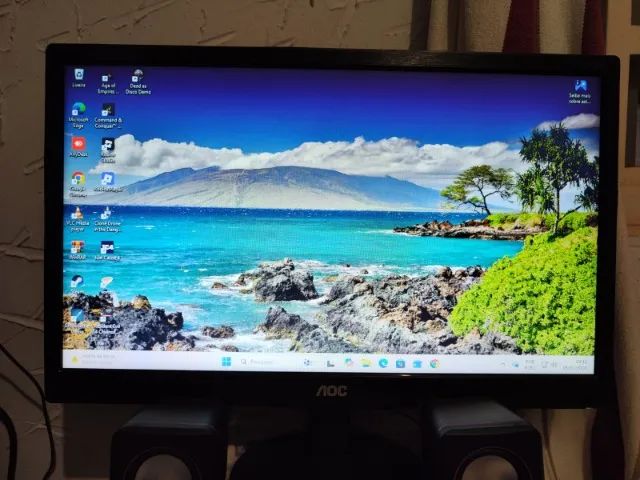This screenshot has height=480, width=640.
Task: Open the Command & Conquer shortcut
Action: [108, 116]
